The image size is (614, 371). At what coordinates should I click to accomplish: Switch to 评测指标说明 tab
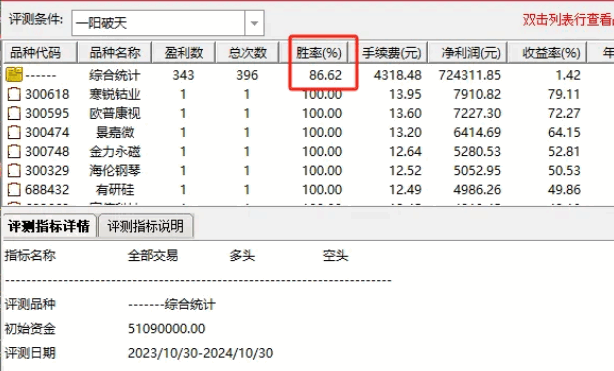146,226
